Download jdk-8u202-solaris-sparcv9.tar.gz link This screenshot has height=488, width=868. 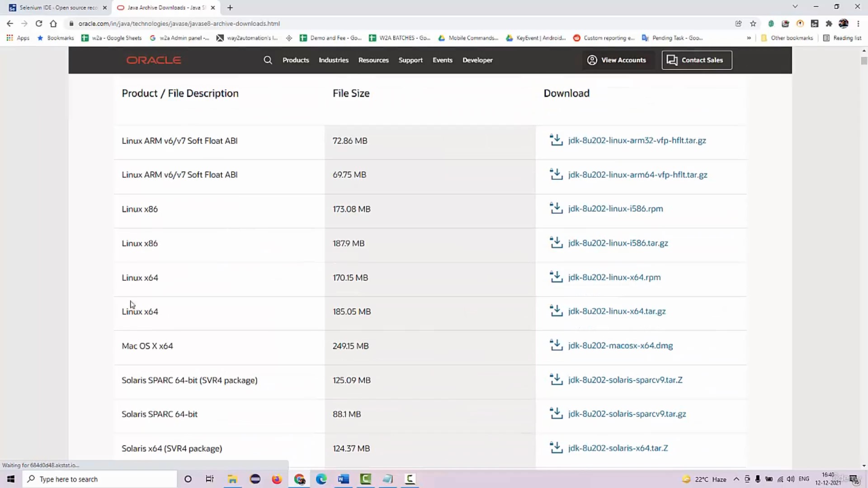point(627,414)
